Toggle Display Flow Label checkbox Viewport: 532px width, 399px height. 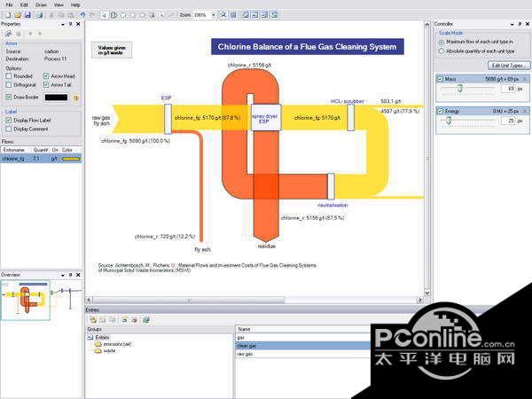point(9,120)
